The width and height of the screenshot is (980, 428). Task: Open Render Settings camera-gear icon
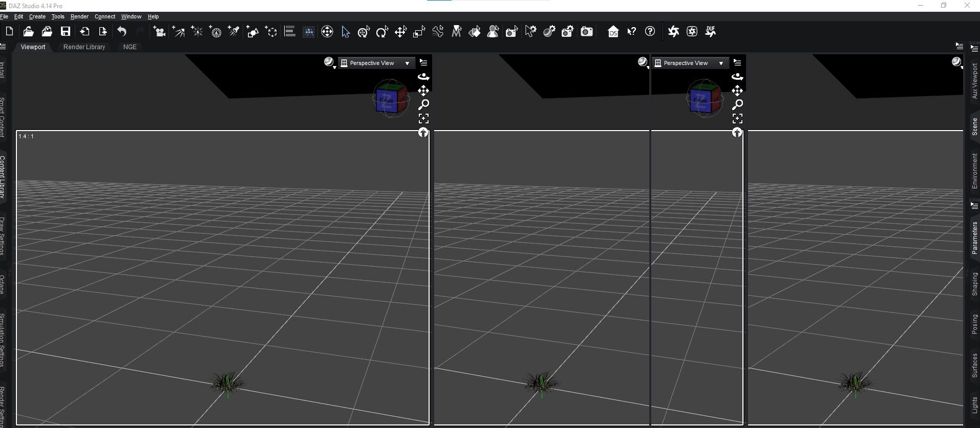[567, 32]
